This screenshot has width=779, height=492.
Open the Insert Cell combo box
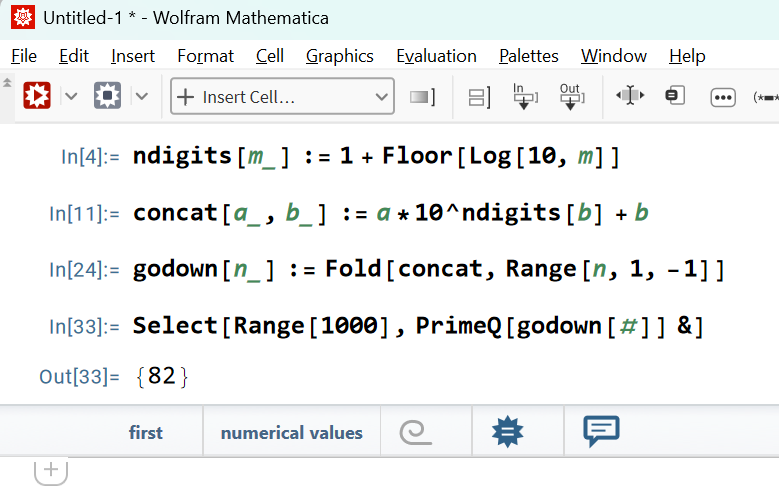pos(282,96)
